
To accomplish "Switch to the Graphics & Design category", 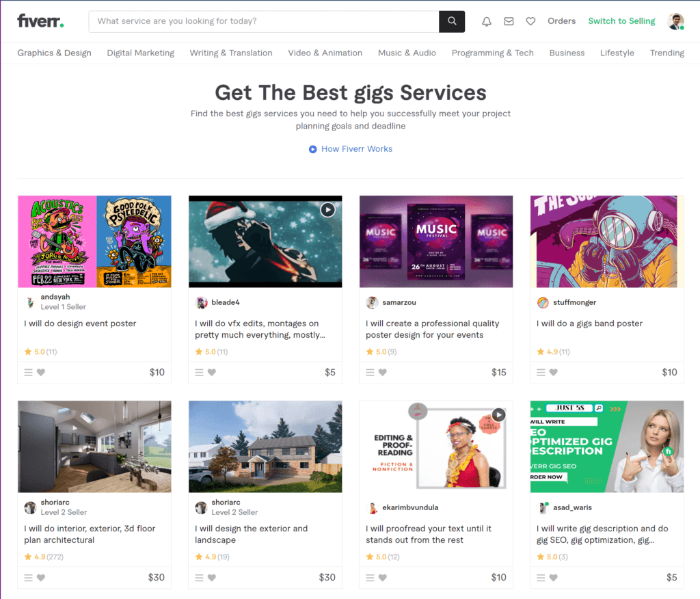I will pyautogui.click(x=54, y=53).
